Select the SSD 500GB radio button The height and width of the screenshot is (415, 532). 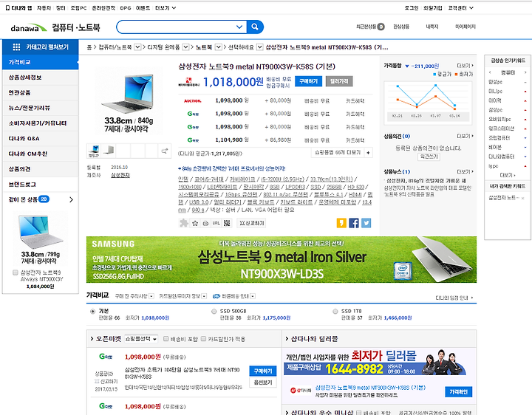pos(214,312)
